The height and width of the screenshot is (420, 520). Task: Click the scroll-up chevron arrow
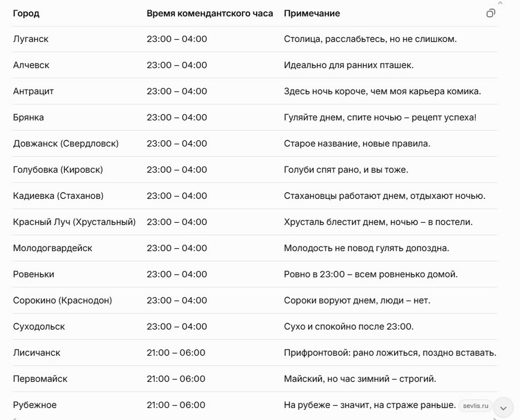[501, 2]
